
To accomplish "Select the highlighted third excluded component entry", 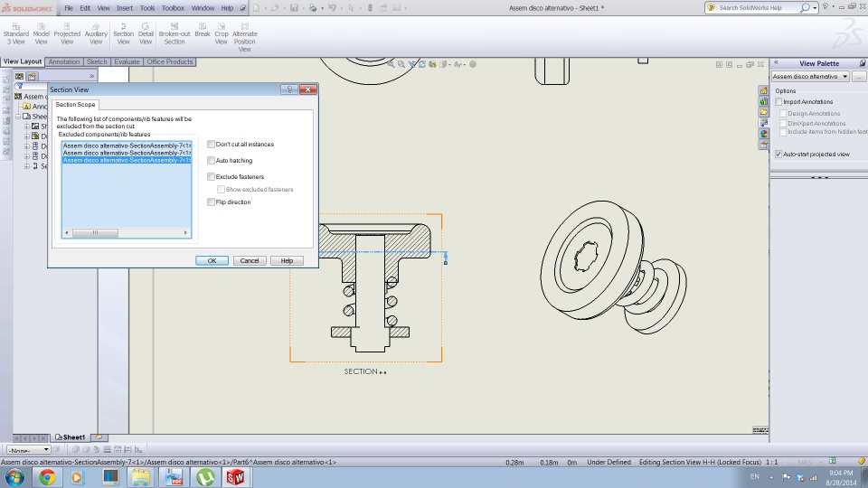I will [127, 160].
